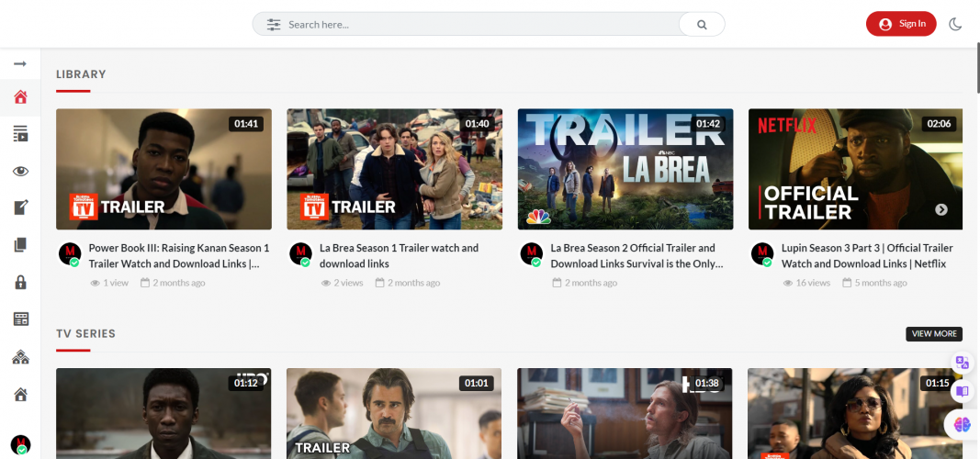Open the La Brea Season 1 trailer thumbnail
The image size is (980, 459).
tap(394, 169)
